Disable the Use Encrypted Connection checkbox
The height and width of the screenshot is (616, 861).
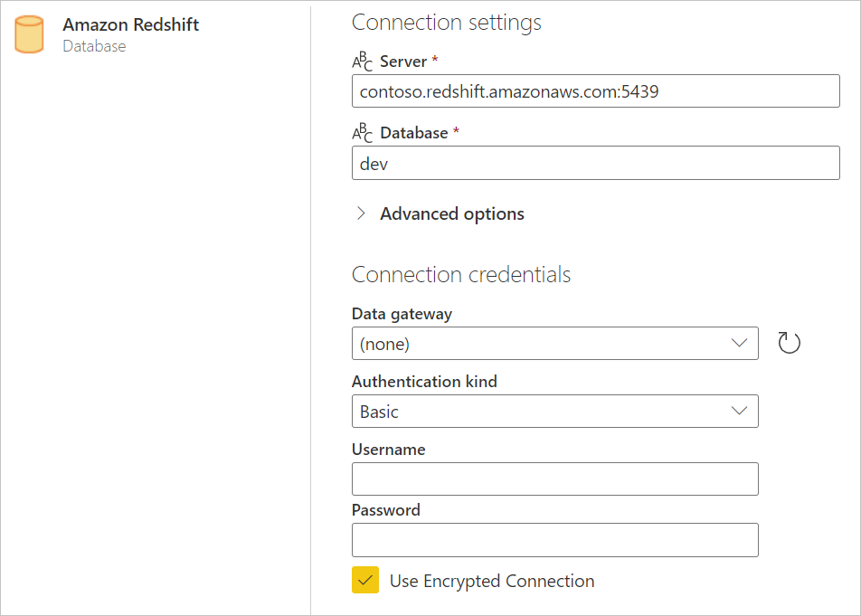[364, 580]
